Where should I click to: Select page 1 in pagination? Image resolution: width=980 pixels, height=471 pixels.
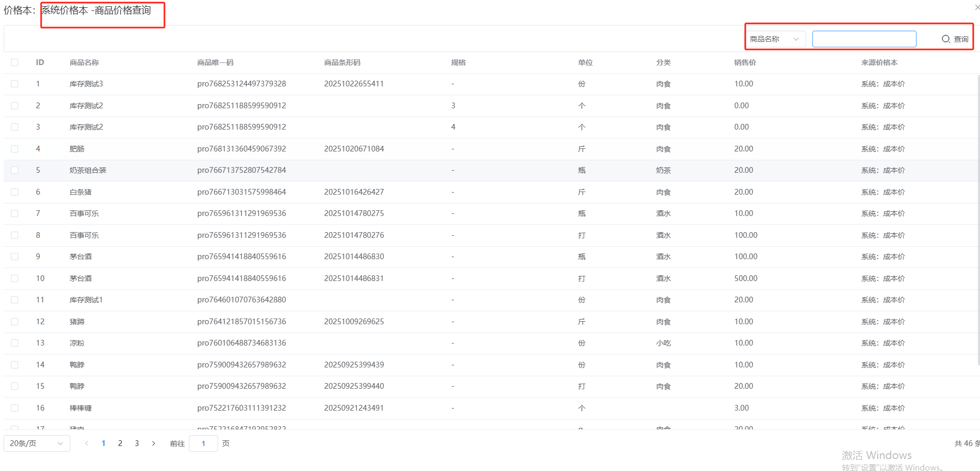(104, 443)
